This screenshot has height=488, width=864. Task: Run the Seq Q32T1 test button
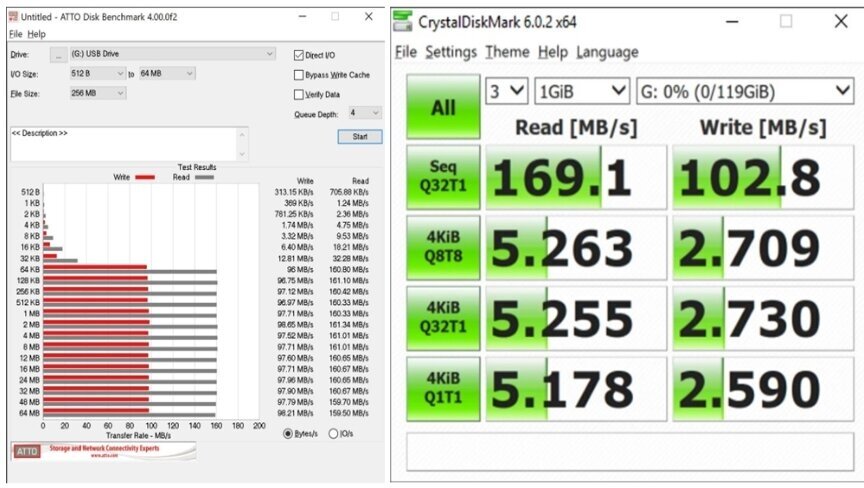click(x=443, y=177)
